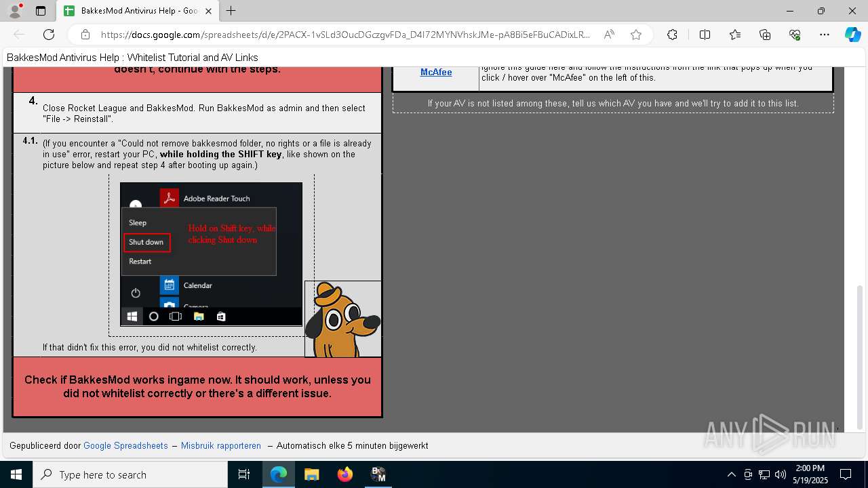Open the network status tray icon
This screenshot has height=488, width=868.
(x=764, y=474)
